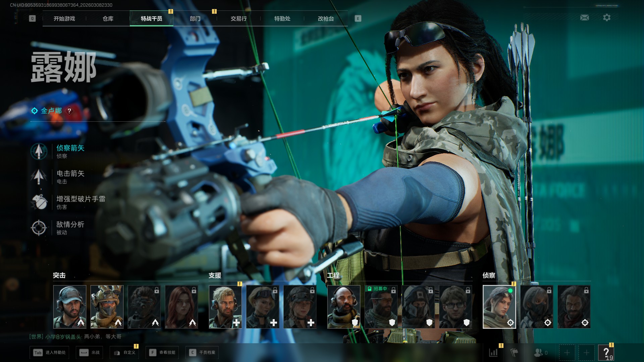Click the 查看技能 button

point(162,352)
